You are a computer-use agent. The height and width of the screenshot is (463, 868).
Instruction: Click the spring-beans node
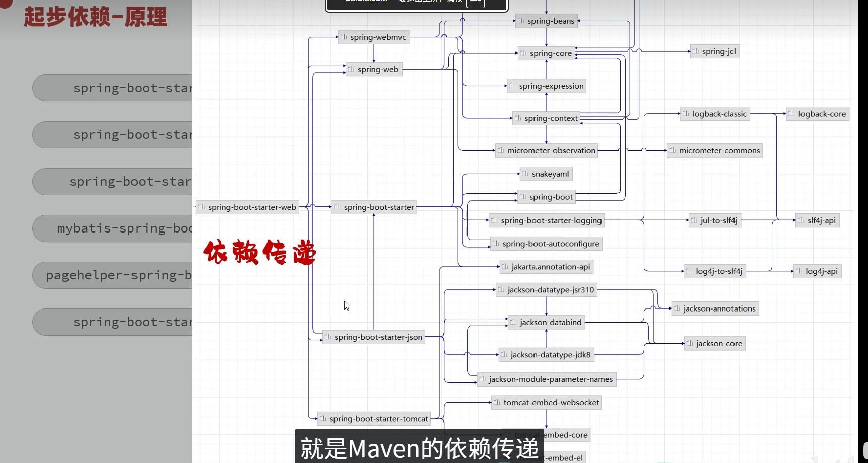(547, 21)
